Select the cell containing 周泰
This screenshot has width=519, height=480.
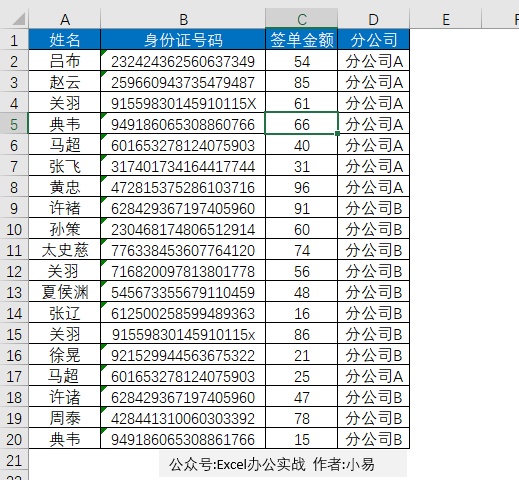coord(65,418)
